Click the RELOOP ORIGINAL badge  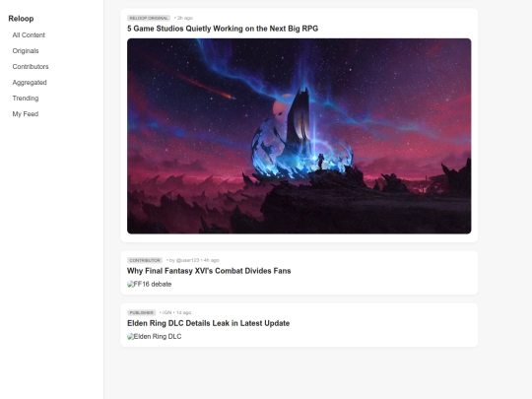tap(149, 18)
